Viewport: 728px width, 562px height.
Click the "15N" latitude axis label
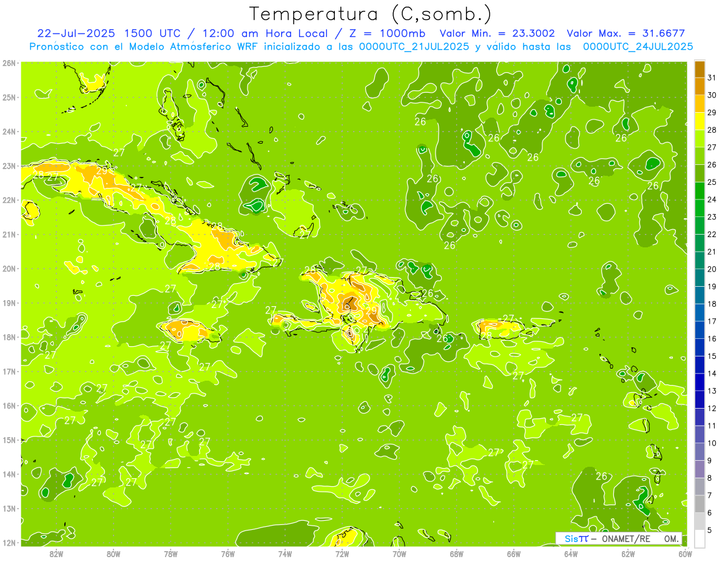tap(9, 440)
